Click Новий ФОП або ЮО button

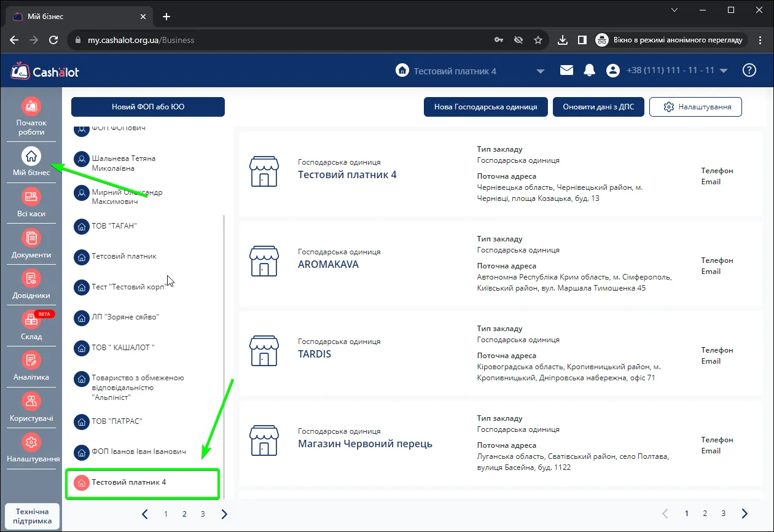148,107
